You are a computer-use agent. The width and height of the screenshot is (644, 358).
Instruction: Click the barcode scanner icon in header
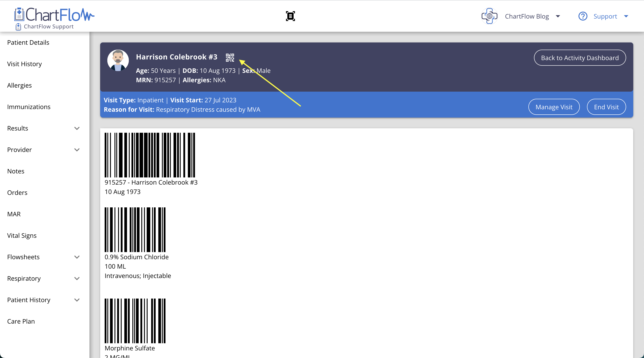tap(290, 16)
